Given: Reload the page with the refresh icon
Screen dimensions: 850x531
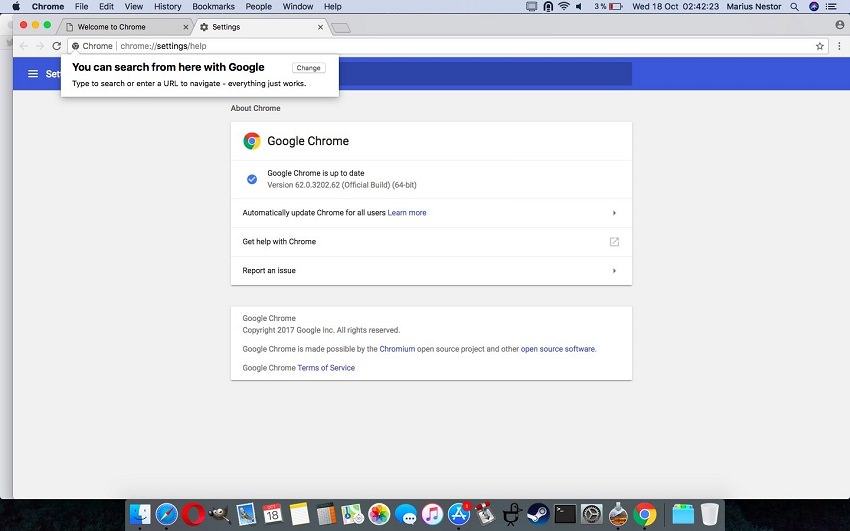Looking at the screenshot, I should [x=56, y=46].
